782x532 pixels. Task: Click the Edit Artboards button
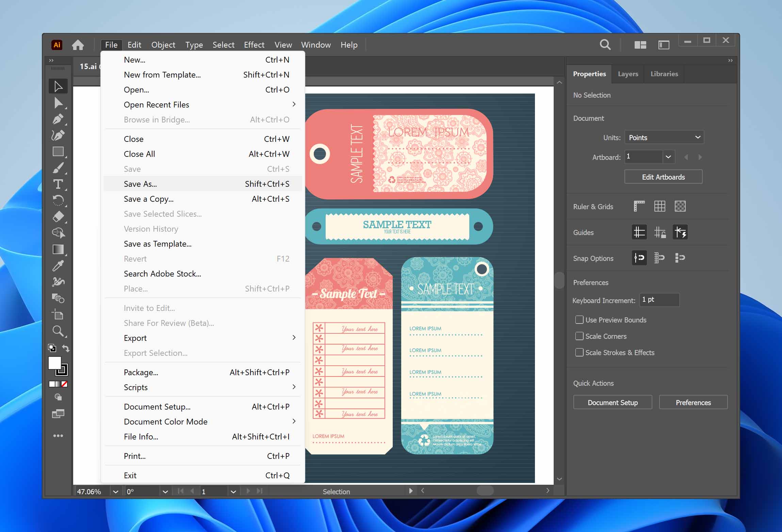(x=663, y=177)
